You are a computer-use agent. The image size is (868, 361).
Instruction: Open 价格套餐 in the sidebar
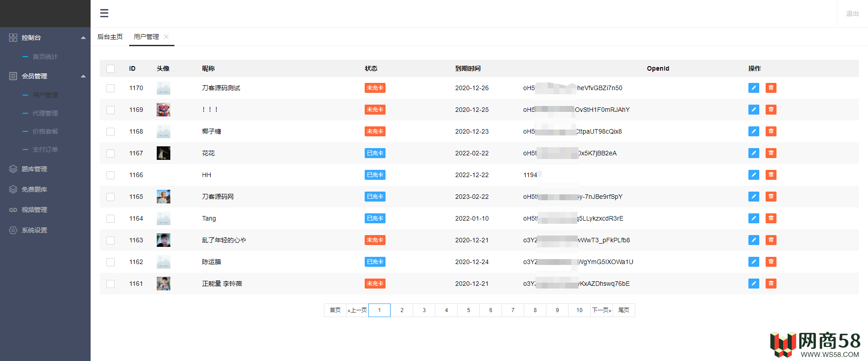[45, 131]
